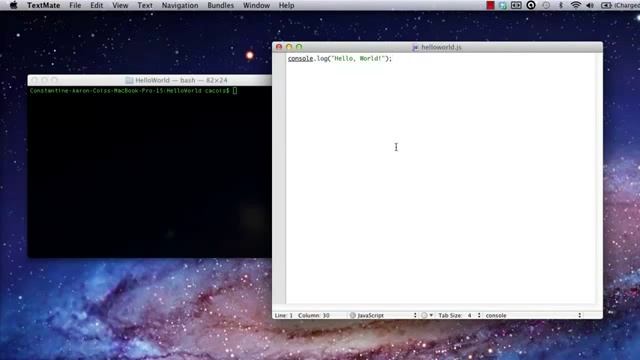The image size is (640, 360).
Task: Open the JavaScript language dropdown
Action: tap(383, 315)
